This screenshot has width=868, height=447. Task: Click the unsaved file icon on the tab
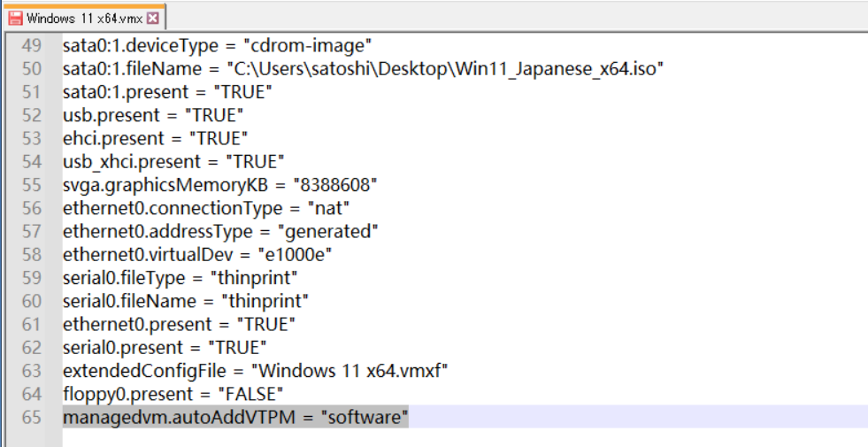click(x=16, y=18)
